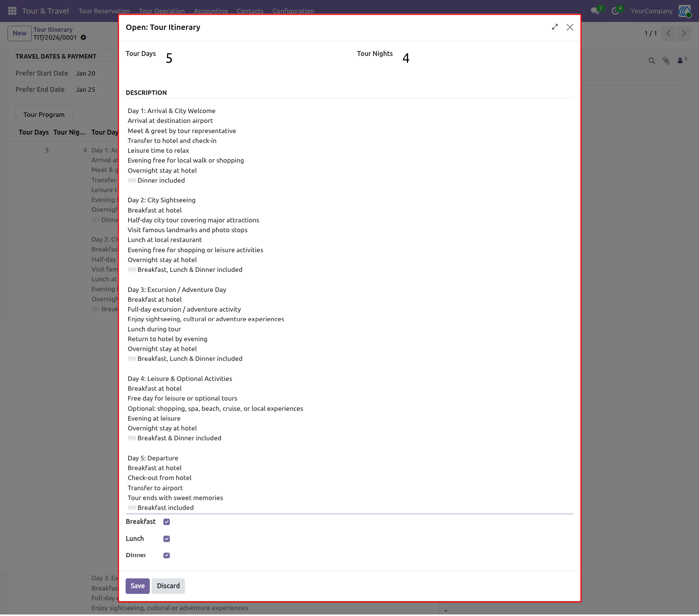Click the Prefer Start Date value Jan 20
This screenshot has height=616, width=699.
tap(85, 73)
